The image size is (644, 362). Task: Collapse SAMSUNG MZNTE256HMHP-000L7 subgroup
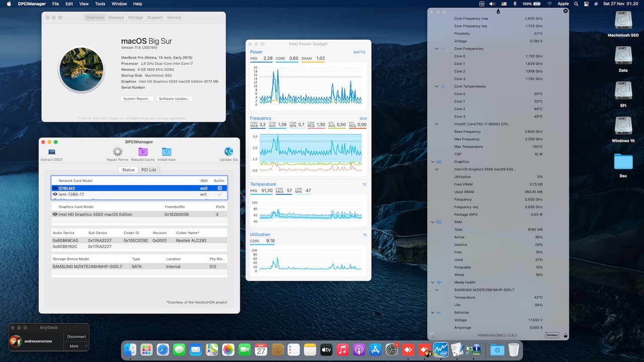[437, 290]
